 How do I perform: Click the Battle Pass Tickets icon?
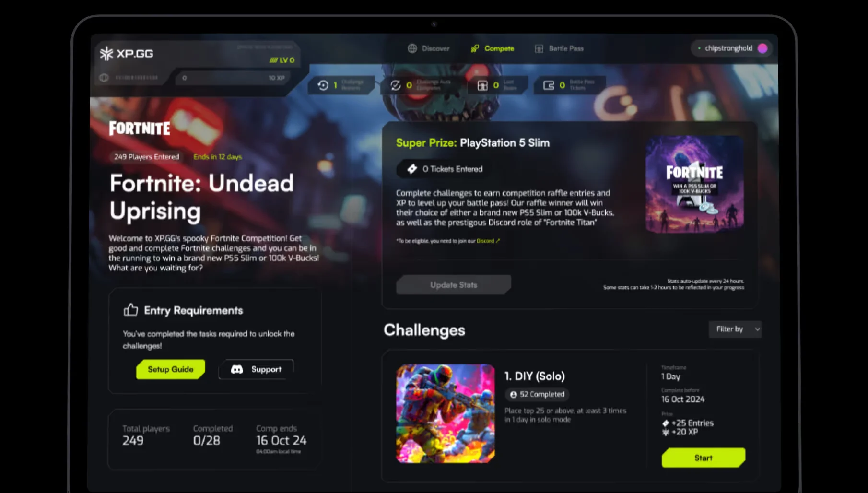pyautogui.click(x=549, y=85)
